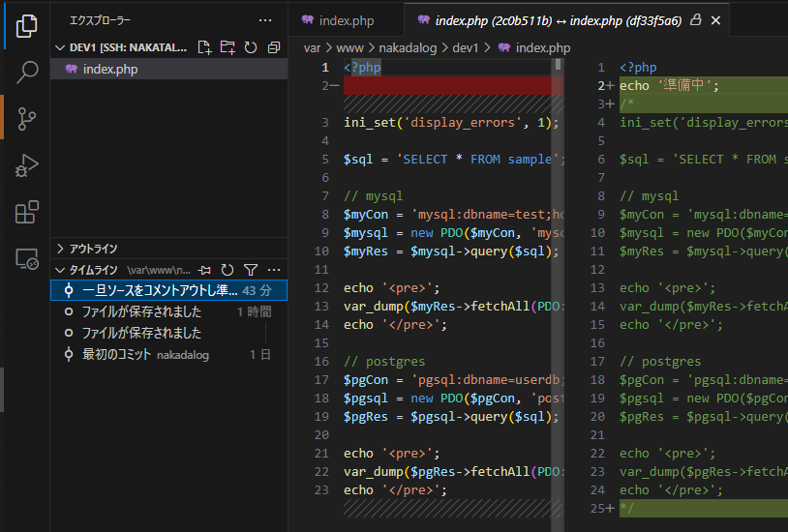
Task: Click nakadalog in the breadcrumb path
Action: (409, 47)
